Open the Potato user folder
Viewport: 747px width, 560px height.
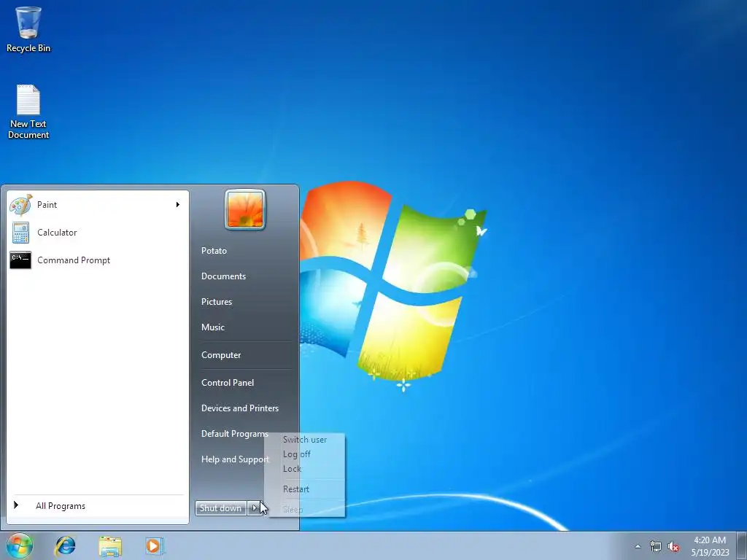(214, 251)
